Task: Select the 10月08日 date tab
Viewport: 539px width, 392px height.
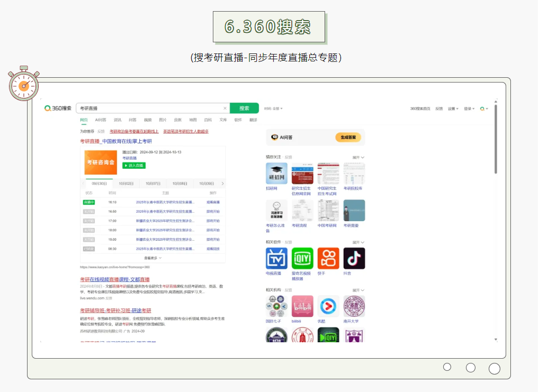Action: (180, 184)
